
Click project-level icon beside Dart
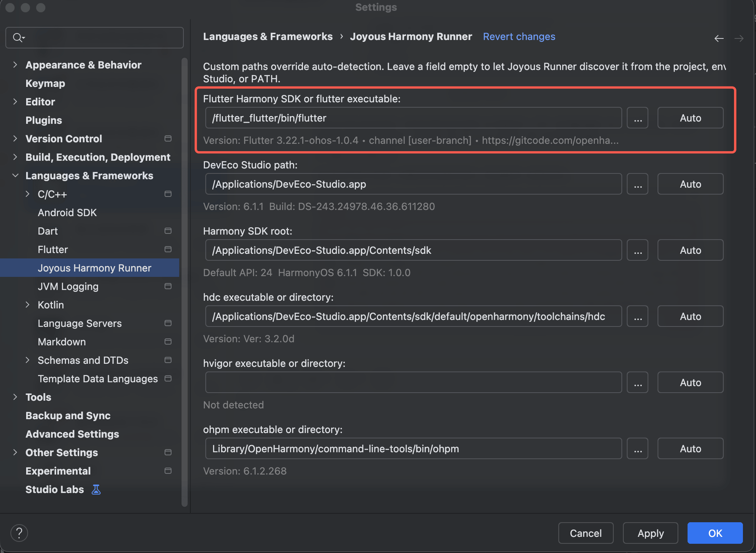click(168, 231)
